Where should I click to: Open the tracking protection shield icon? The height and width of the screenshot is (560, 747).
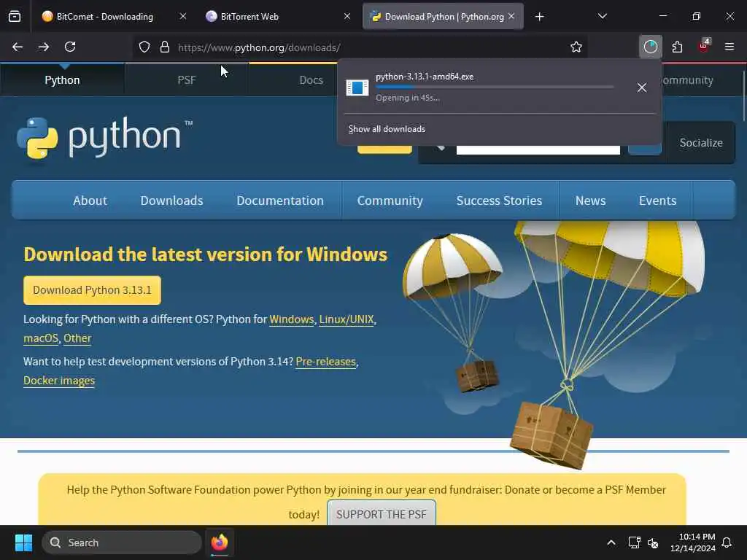tap(144, 47)
